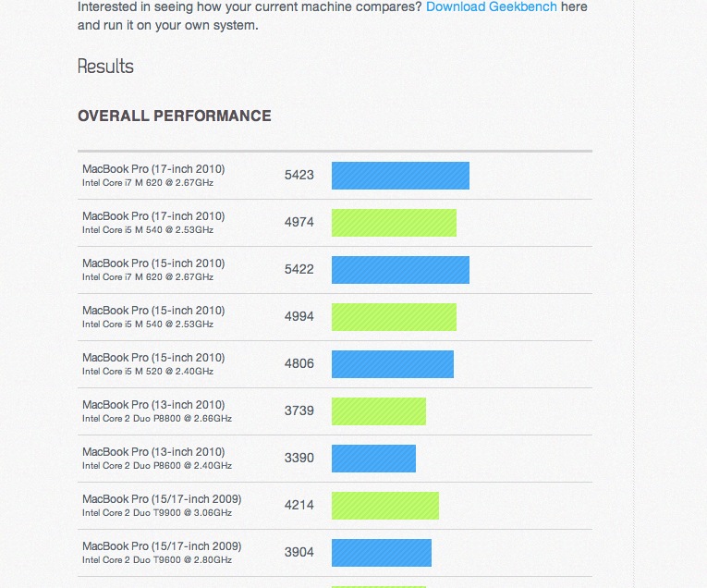Select MacBook Pro 17-inch Core i5 M 540 row
The image size is (707, 588).
click(x=335, y=223)
